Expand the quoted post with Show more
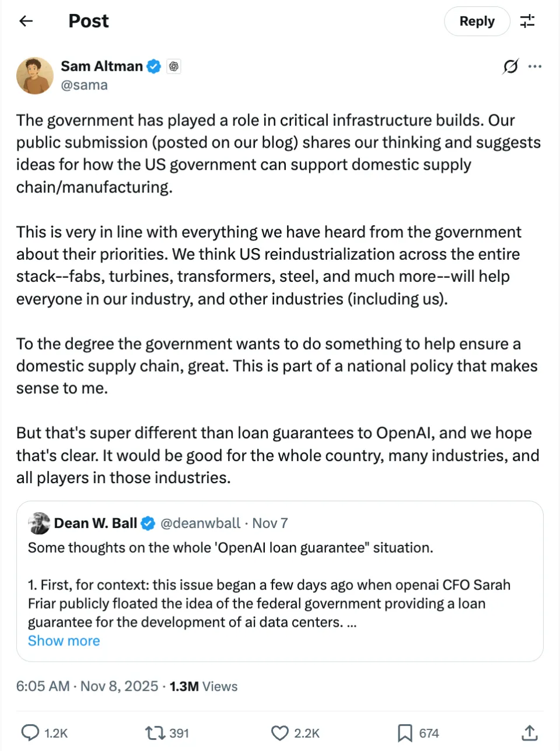This screenshot has width=560, height=751. click(64, 641)
